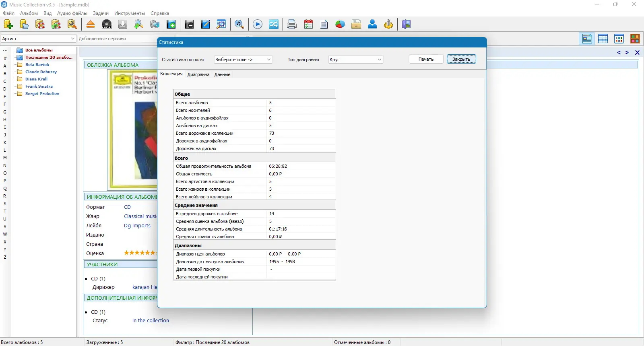Viewport: 644px width, 346px height.
Task: Click the printer icon in toolbar
Action: tap(292, 25)
